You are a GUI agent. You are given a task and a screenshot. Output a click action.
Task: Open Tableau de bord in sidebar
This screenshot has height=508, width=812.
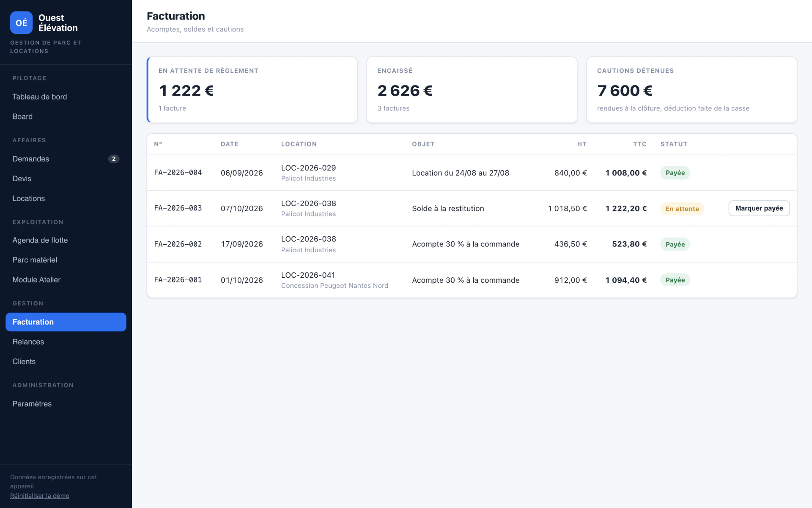coord(66,97)
